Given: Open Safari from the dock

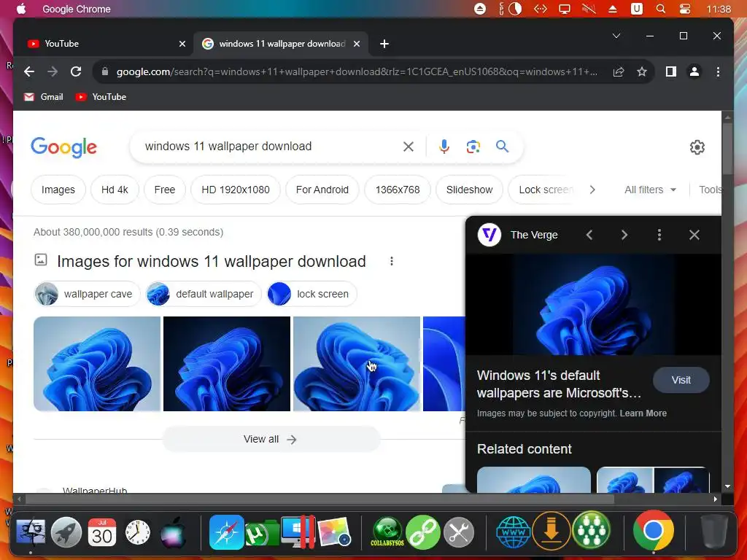Looking at the screenshot, I should (x=226, y=532).
